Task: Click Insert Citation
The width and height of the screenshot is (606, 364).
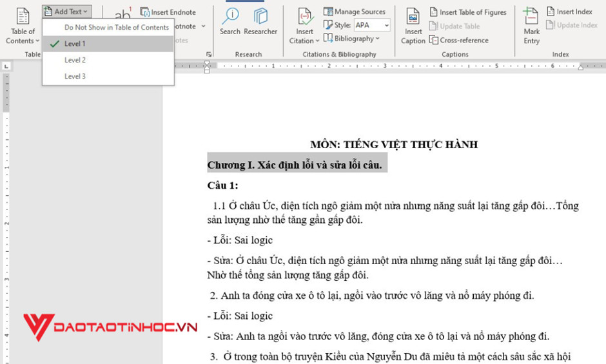Action: 304,26
